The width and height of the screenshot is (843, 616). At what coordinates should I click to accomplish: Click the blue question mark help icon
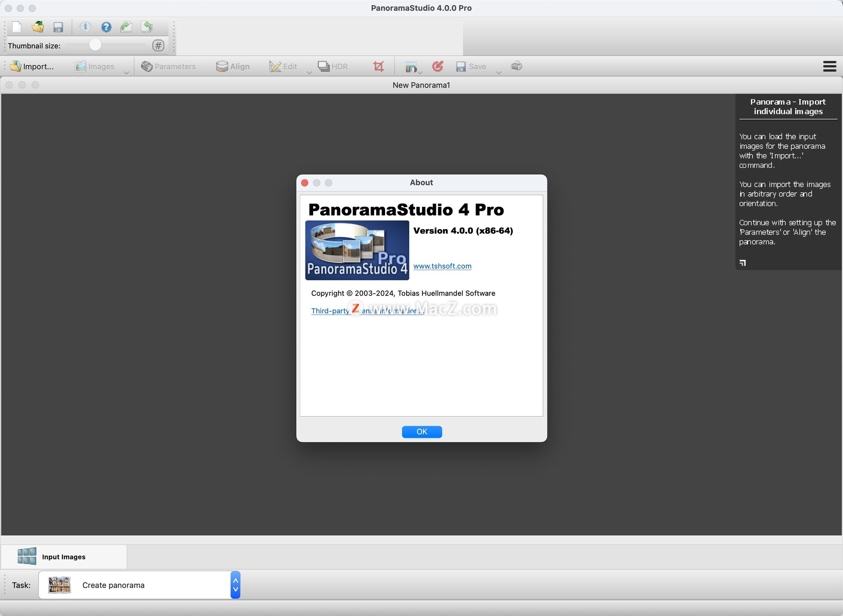pos(106,27)
